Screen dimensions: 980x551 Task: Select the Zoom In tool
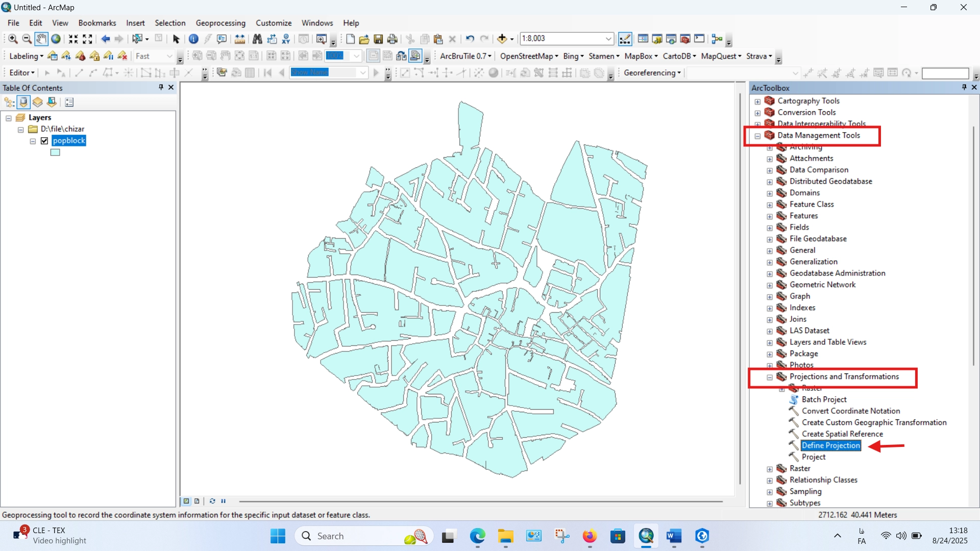coord(13,39)
